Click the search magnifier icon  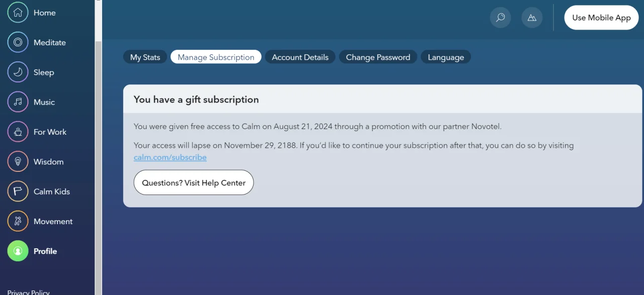[501, 18]
